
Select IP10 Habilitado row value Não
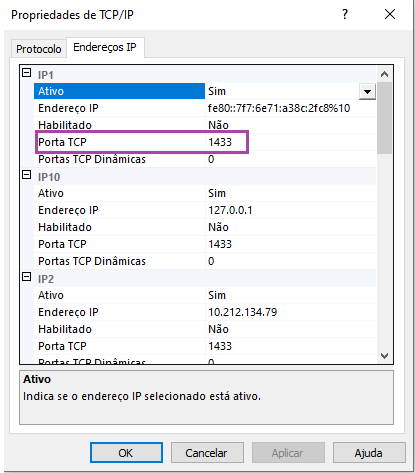(290, 227)
